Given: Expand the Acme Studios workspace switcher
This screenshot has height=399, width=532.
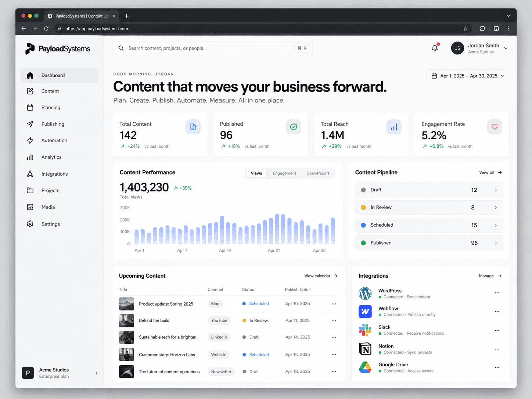Looking at the screenshot, I should click(x=97, y=373).
